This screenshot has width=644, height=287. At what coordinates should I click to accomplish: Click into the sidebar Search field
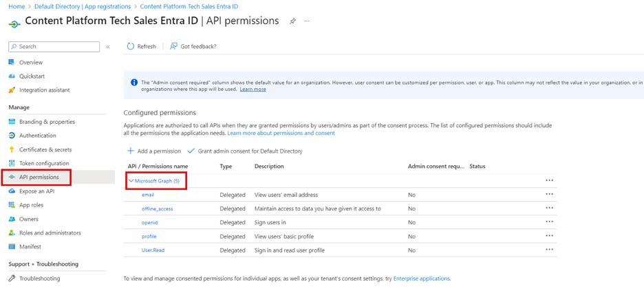54,47
